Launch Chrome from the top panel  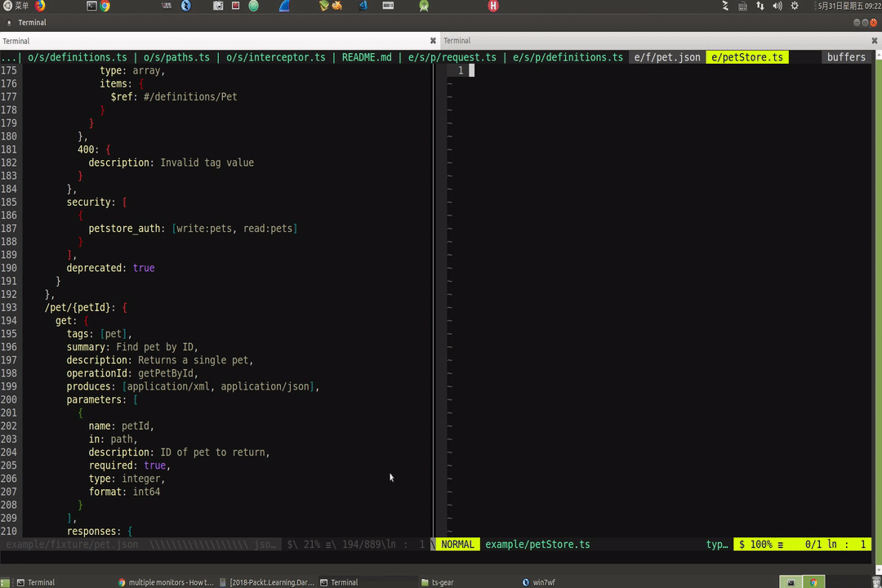[105, 6]
